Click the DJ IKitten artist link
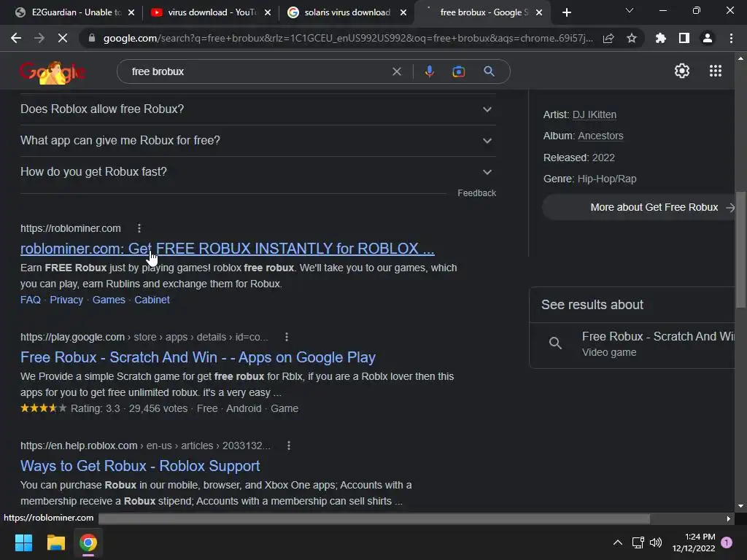Screen dimensions: 747x560 (x=594, y=114)
